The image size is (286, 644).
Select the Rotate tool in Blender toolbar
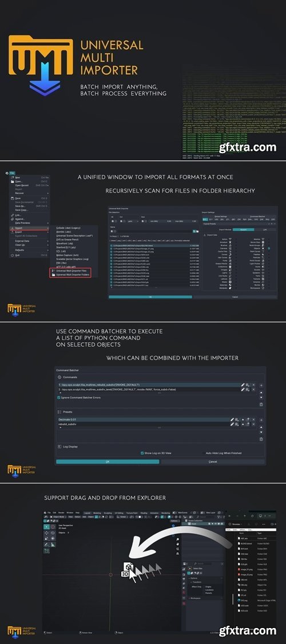tap(53, 533)
